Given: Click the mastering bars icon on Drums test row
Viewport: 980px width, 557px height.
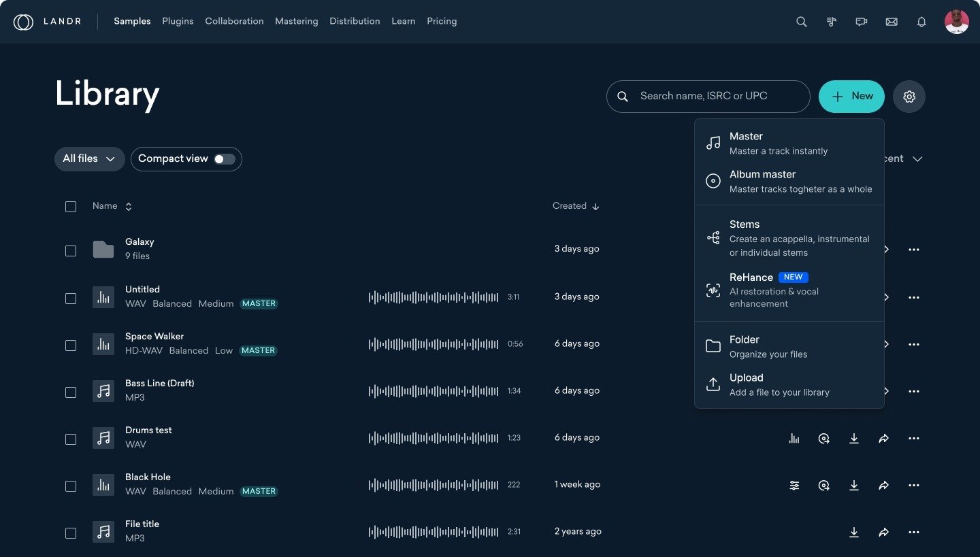Looking at the screenshot, I should tap(794, 439).
